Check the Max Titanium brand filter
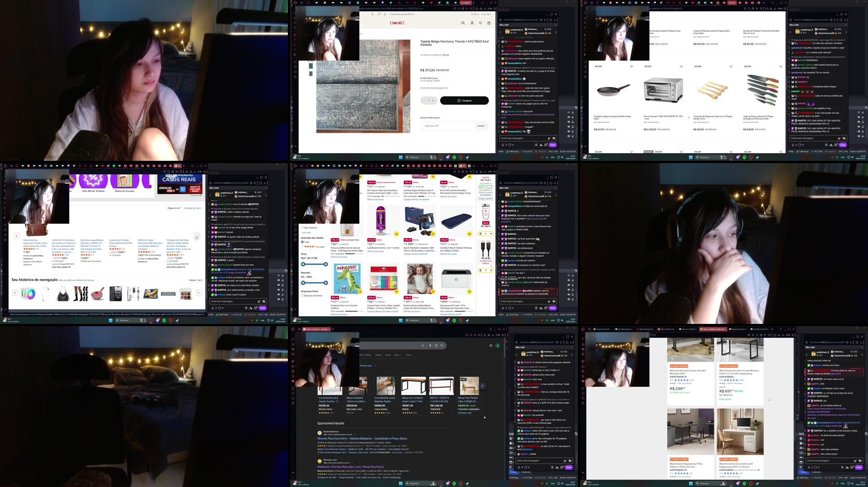868x487 pixels. [x=302, y=227]
